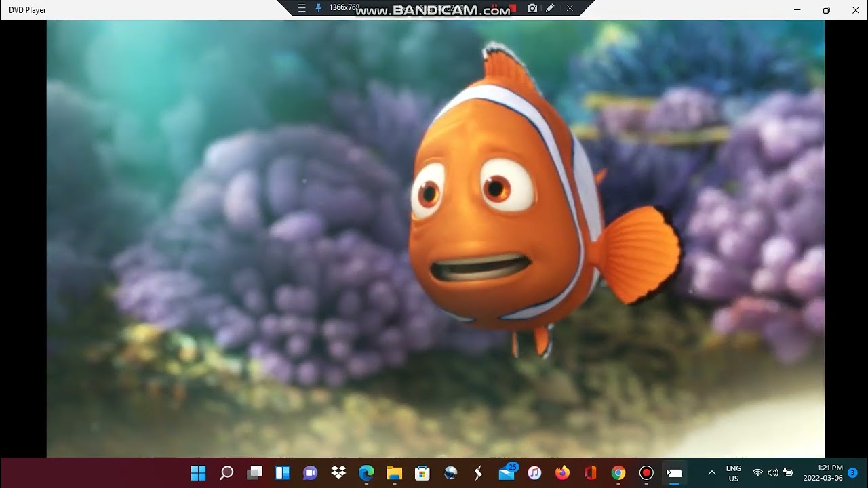
Task: Enable the Bandicam pencil drawing tool
Action: (x=550, y=8)
